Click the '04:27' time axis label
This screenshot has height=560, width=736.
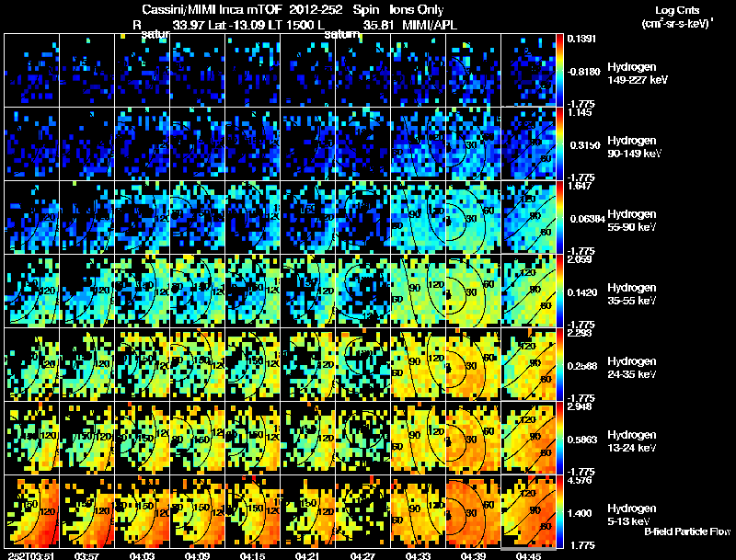[362, 555]
